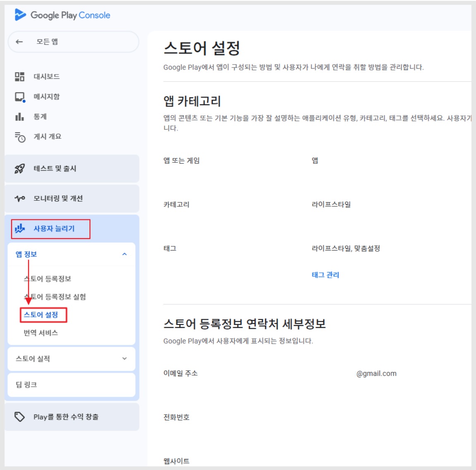Select 모니터링 및 개선 menu section

(72, 199)
